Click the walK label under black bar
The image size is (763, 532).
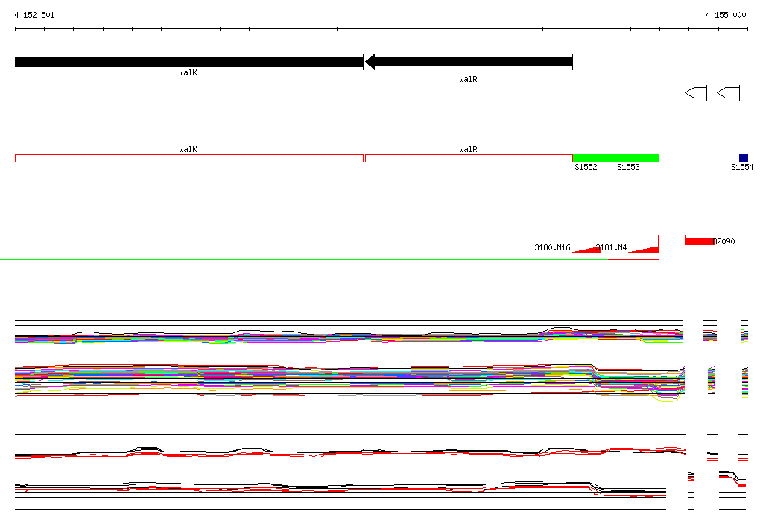tap(188, 72)
